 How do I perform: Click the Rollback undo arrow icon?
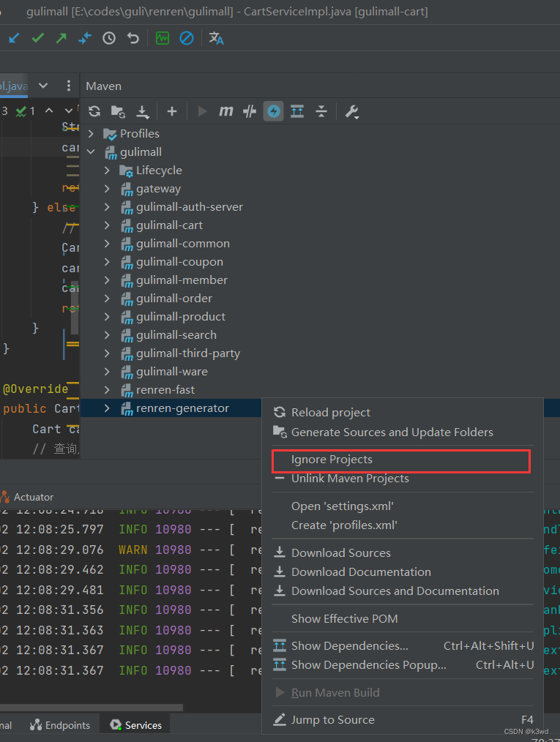[x=133, y=38]
